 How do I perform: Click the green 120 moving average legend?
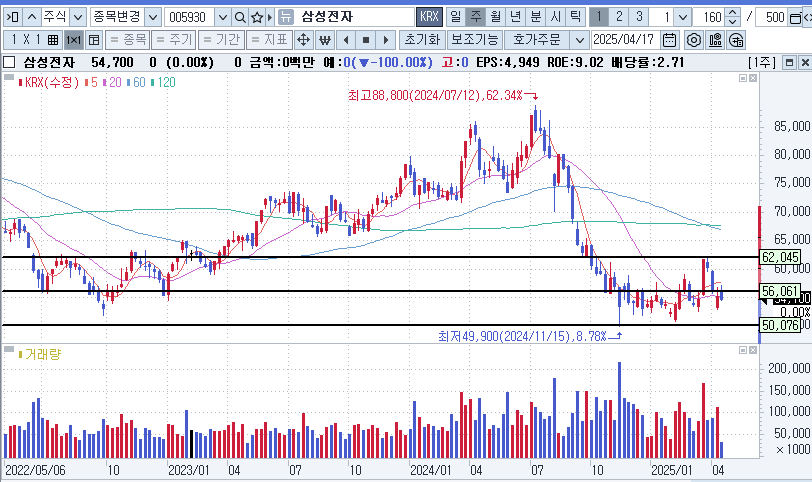pyautogui.click(x=164, y=82)
